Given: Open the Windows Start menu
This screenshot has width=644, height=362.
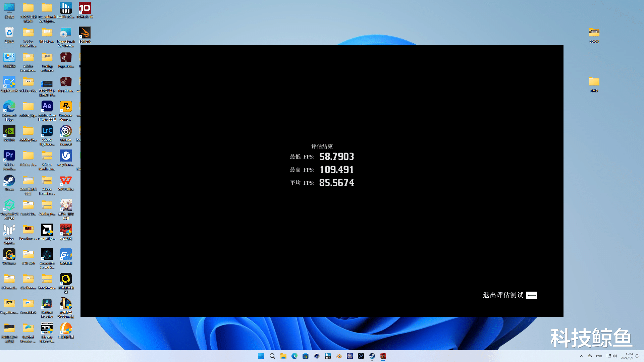Looking at the screenshot, I should click(261, 356).
